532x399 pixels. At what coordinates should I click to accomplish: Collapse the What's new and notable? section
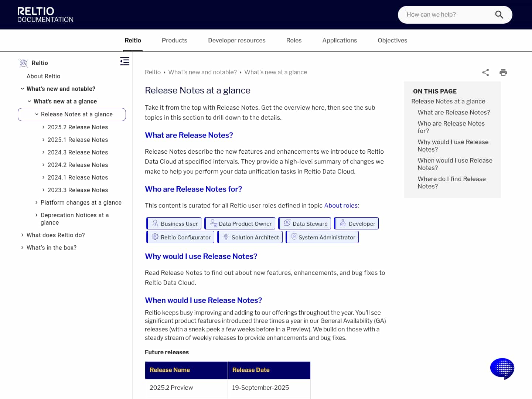(x=23, y=89)
